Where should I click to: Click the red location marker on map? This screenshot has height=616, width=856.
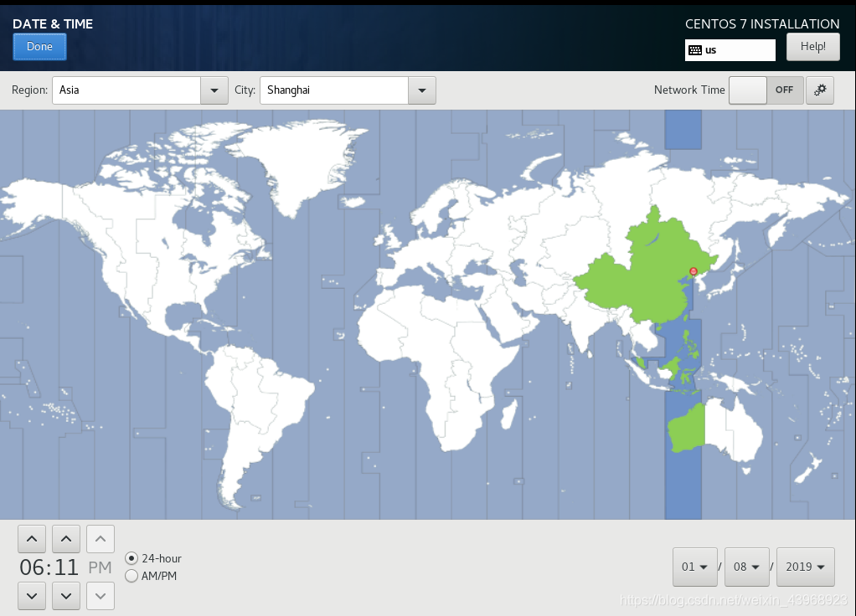(694, 271)
